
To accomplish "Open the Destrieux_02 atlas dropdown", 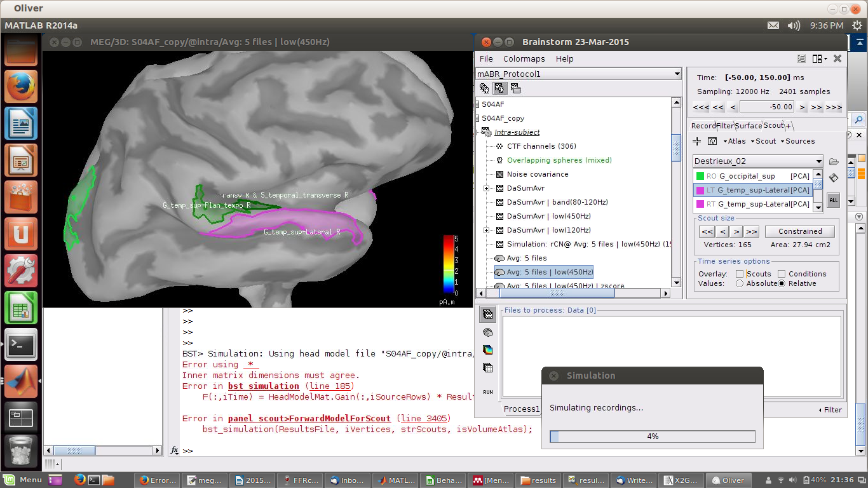I will (758, 161).
